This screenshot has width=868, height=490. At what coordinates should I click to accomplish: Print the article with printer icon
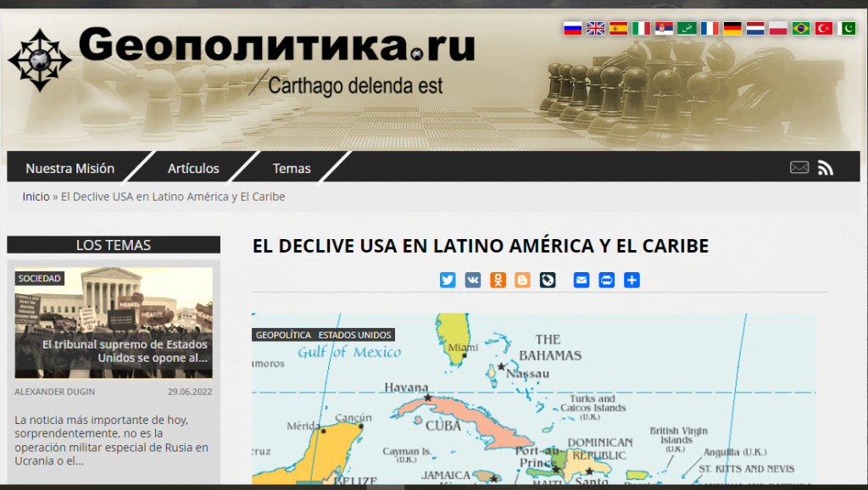(x=607, y=280)
